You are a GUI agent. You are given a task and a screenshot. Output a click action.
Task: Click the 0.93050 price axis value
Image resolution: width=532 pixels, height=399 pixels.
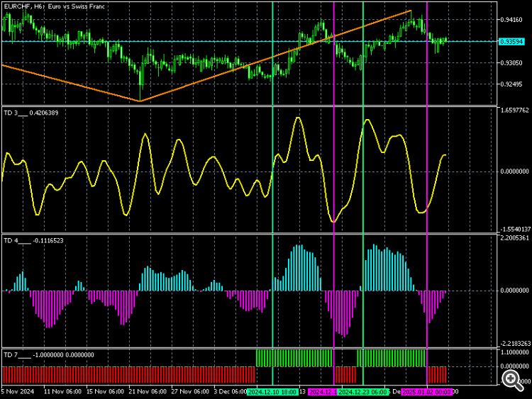click(x=511, y=63)
